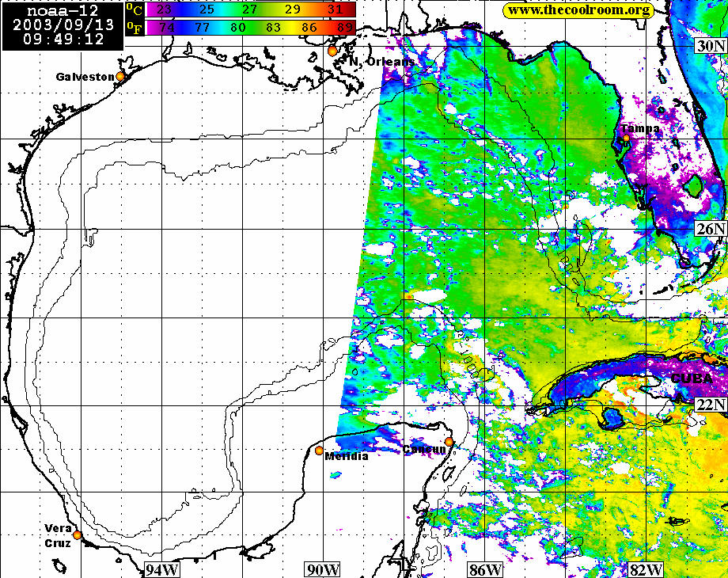Click the New Orleans city marker dot
The height and width of the screenshot is (578, 728).
pos(332,51)
